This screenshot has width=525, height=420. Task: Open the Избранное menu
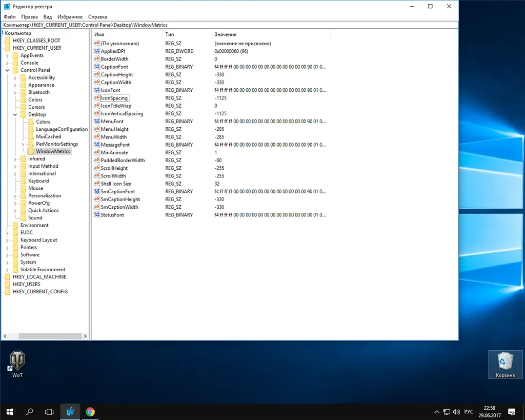click(x=70, y=17)
